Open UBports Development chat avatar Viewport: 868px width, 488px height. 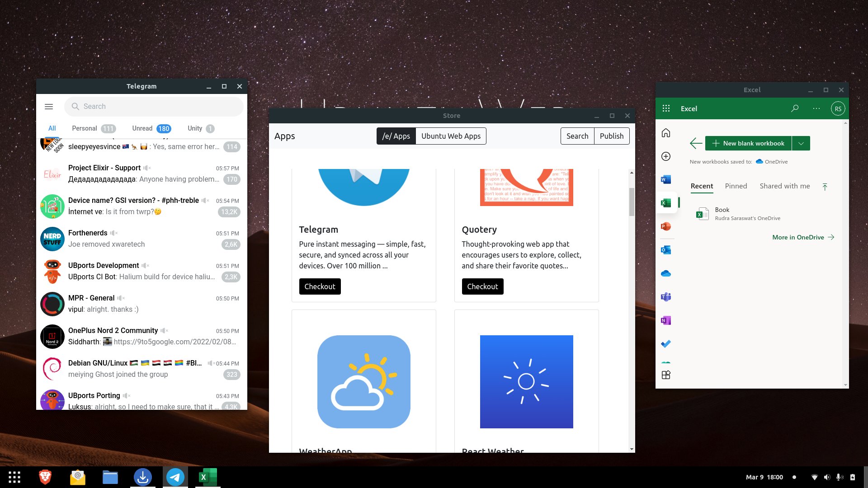52,272
